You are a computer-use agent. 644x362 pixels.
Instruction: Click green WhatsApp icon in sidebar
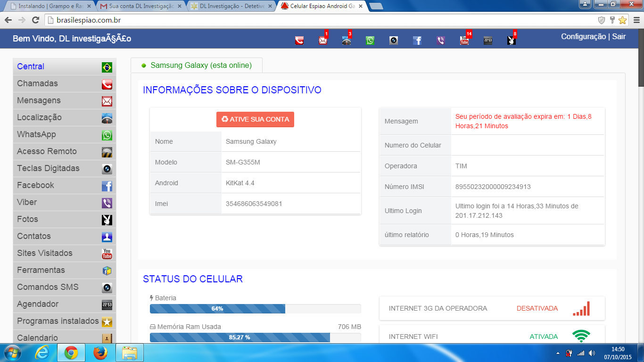coord(107,135)
